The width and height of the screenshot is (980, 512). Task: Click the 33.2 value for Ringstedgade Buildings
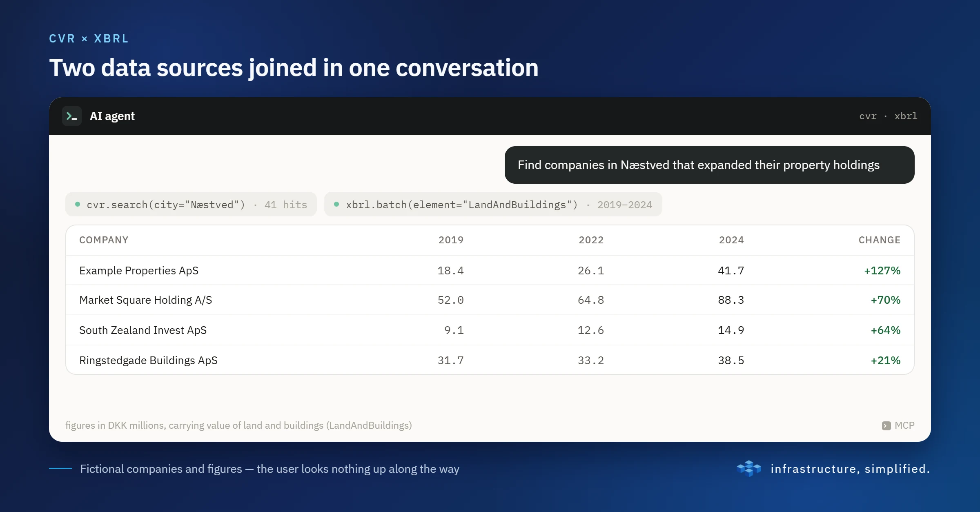point(590,361)
